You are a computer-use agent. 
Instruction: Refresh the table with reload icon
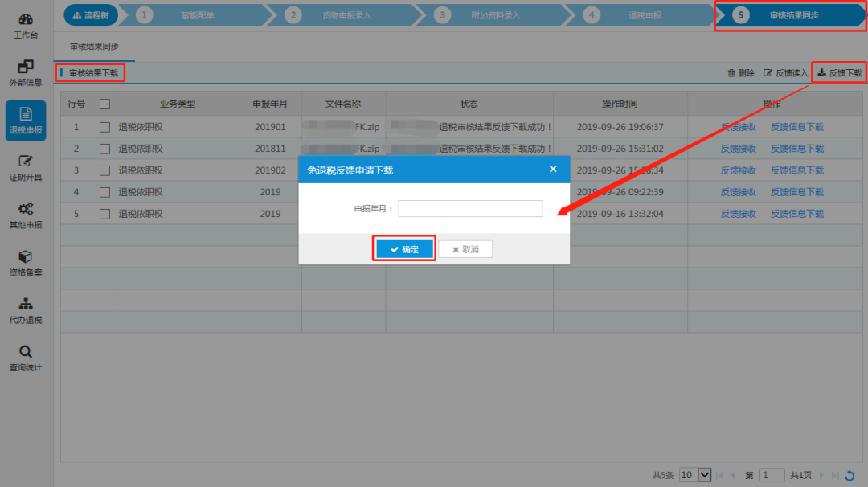point(850,475)
